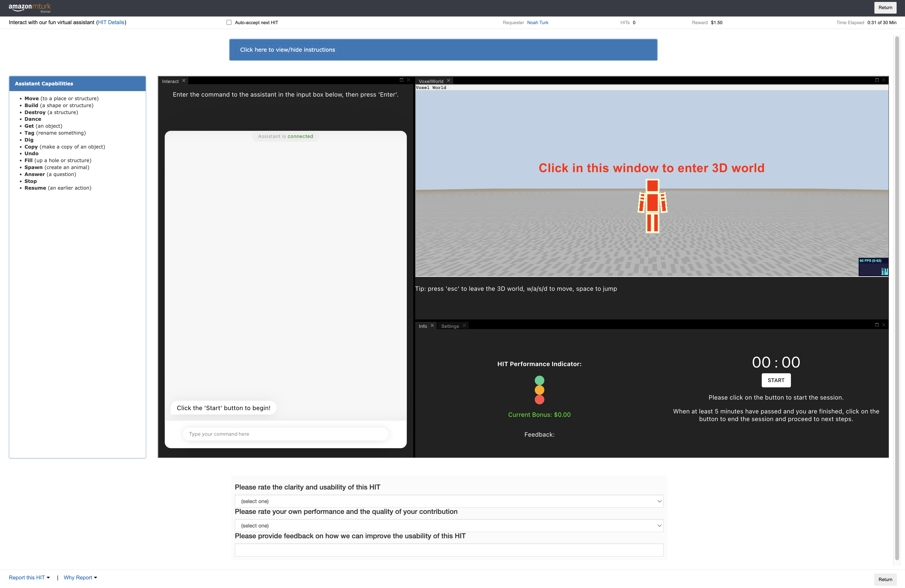This screenshot has height=588, width=905.
Task: Click the FPS counter graph
Action: pos(873,267)
